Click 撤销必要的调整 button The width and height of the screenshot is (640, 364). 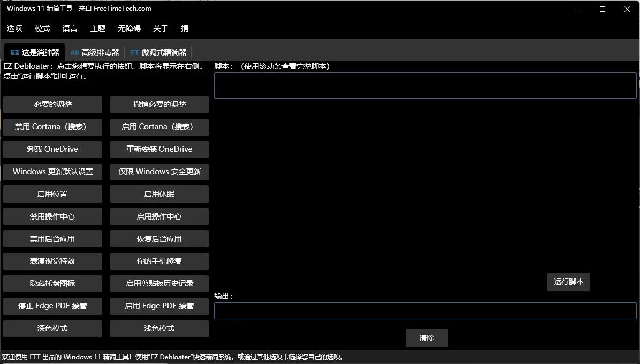point(159,105)
